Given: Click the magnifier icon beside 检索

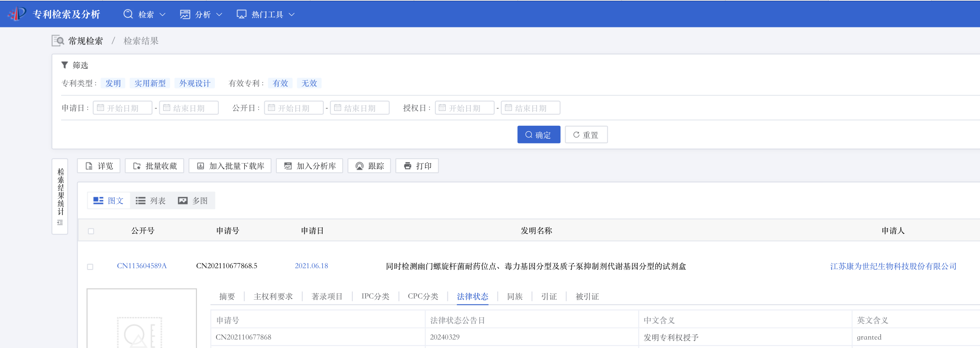Looking at the screenshot, I should click(x=128, y=14).
